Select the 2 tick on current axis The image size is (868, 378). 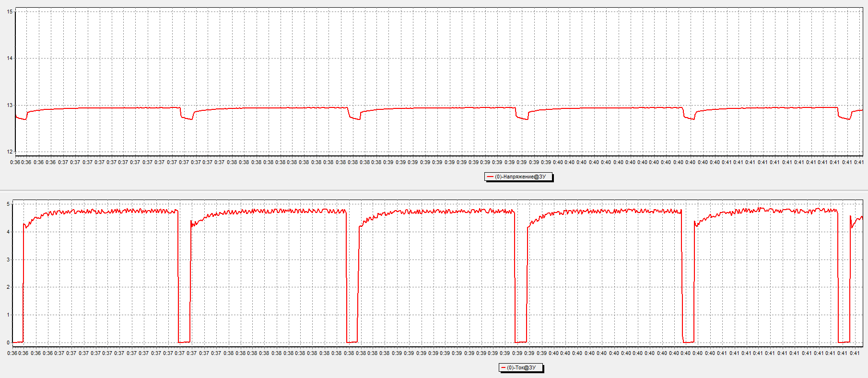click(x=8, y=287)
